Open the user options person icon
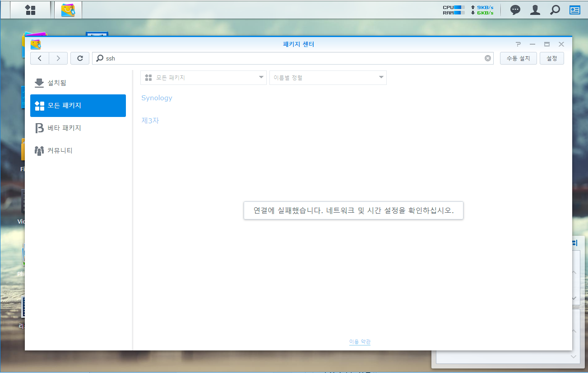This screenshot has width=588, height=373. (535, 10)
